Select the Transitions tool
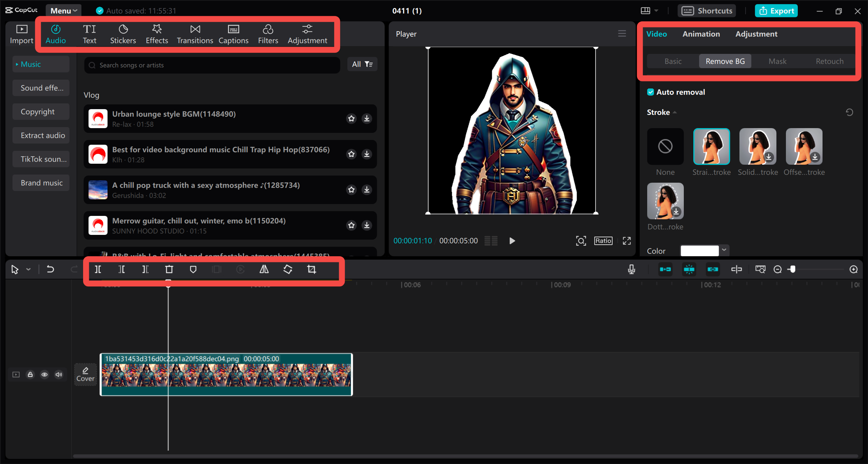 coord(194,34)
